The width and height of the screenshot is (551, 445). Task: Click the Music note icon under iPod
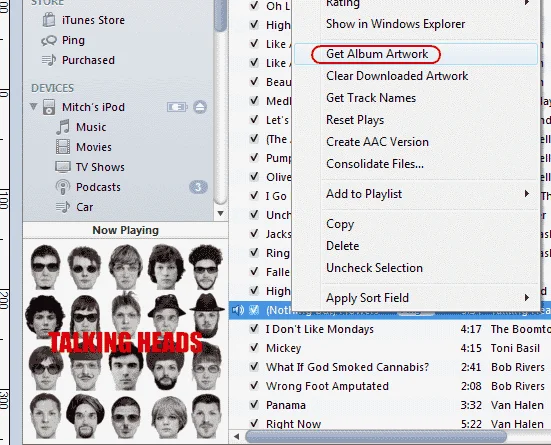click(x=63, y=127)
